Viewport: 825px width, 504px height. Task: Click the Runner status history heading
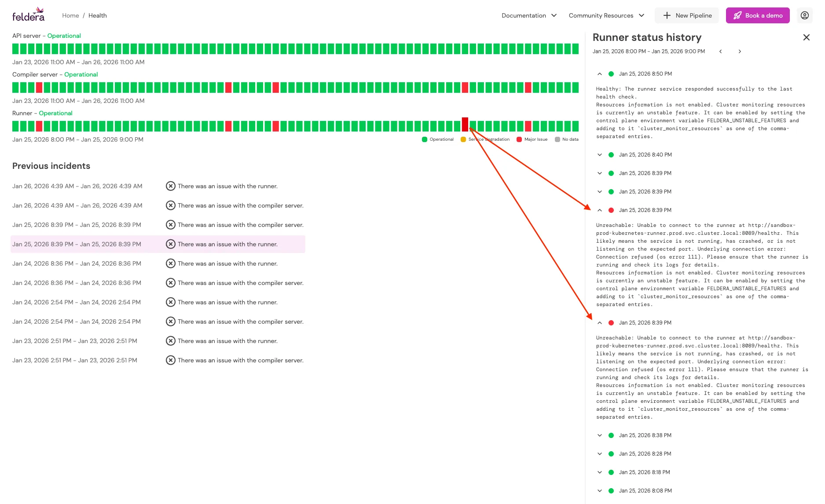tap(647, 37)
